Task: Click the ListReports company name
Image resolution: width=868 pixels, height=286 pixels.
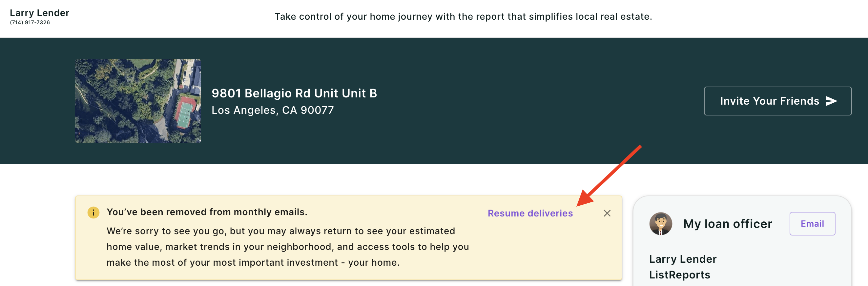Action: point(679,275)
